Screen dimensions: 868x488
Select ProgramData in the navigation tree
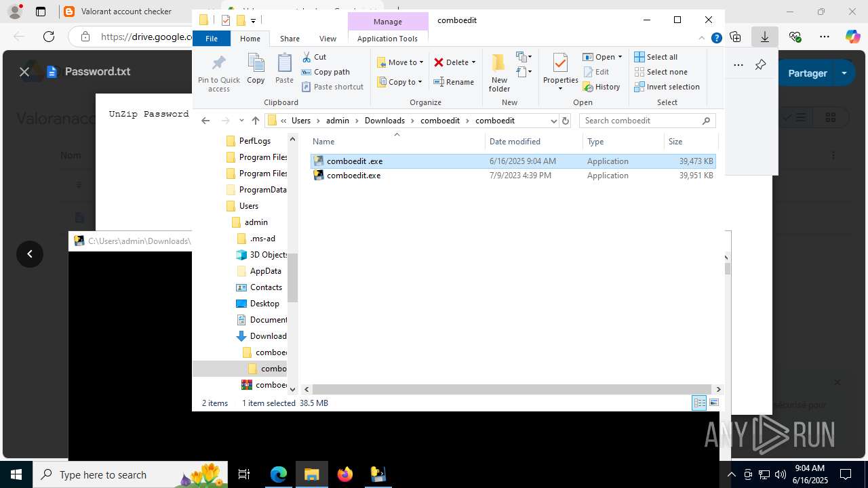[256, 190]
